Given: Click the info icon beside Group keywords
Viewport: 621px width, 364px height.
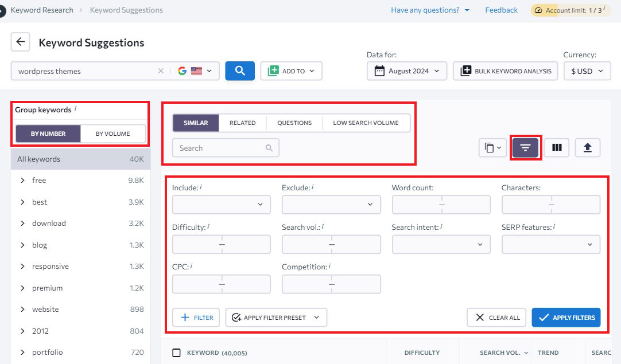Looking at the screenshot, I should tap(75, 108).
